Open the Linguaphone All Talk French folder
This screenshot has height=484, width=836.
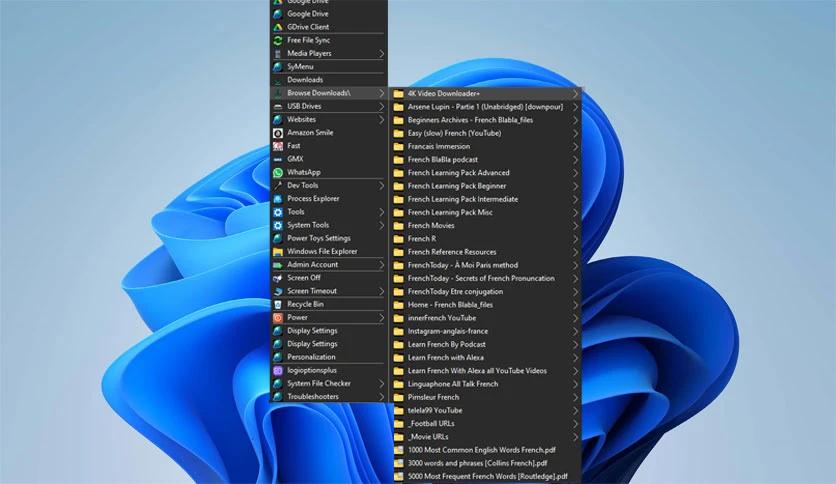486,384
